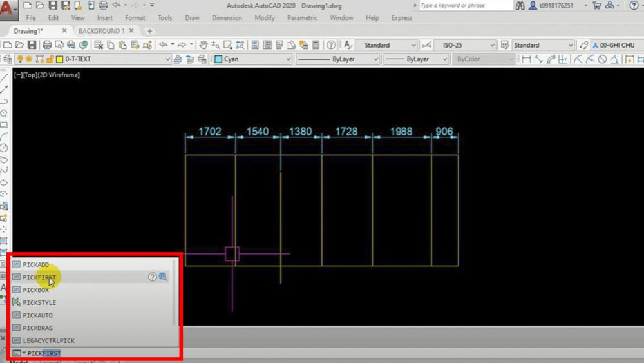Click the binoculars search icon

520,5
